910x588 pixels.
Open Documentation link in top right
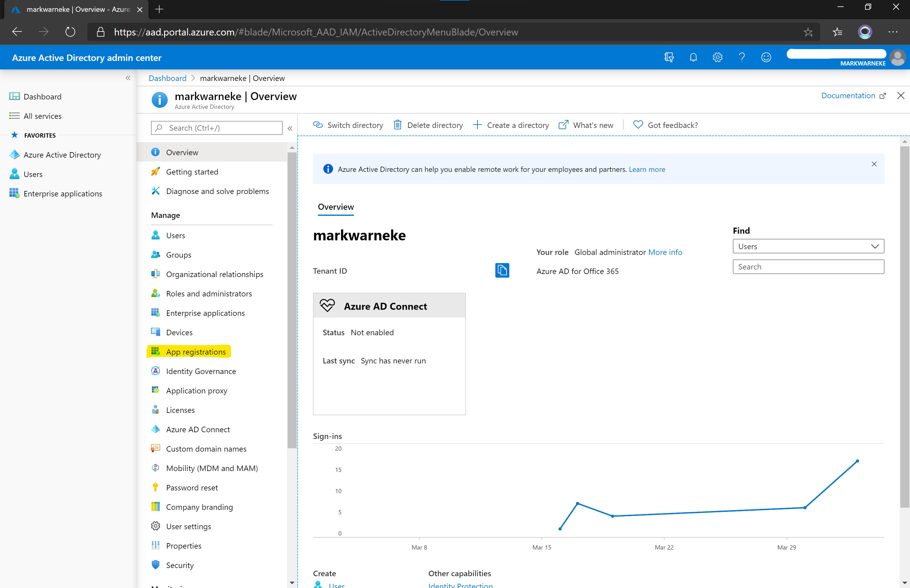click(848, 95)
